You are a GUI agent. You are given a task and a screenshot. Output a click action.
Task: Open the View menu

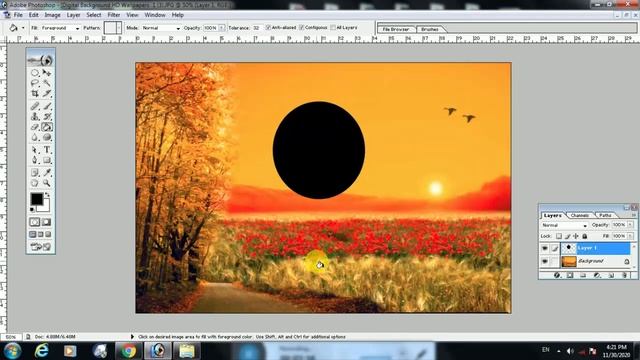point(132,15)
